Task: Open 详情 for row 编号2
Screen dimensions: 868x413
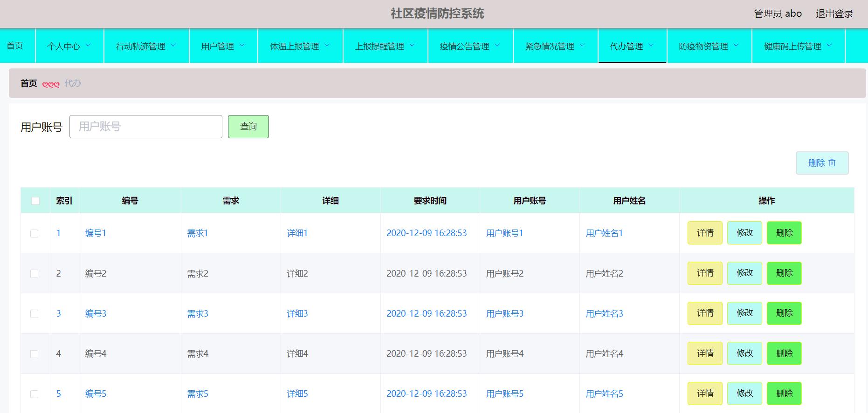Action: point(705,273)
